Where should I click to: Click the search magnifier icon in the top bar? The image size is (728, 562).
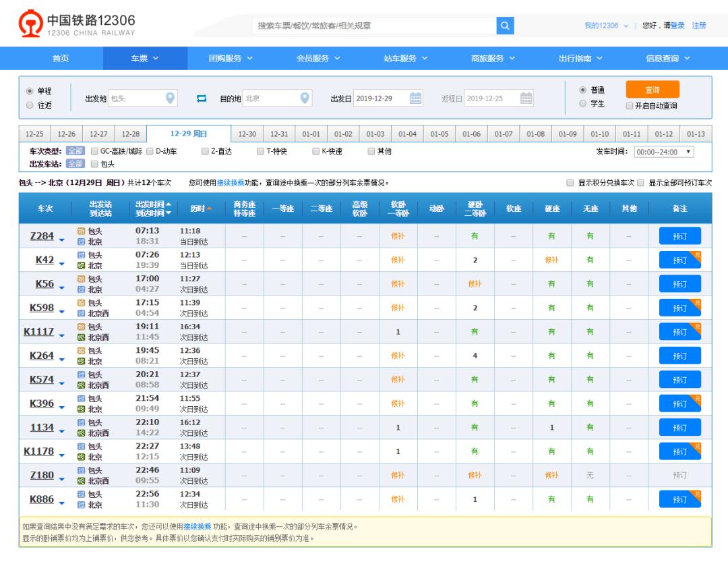(x=505, y=26)
